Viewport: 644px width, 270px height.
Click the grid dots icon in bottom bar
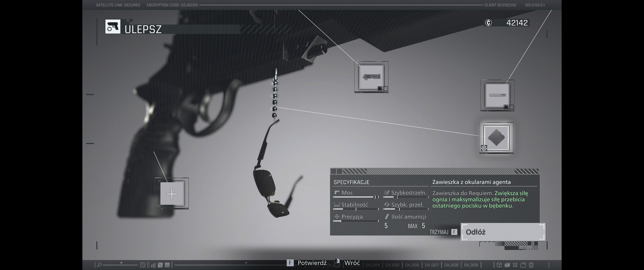pyautogui.click(x=515, y=265)
